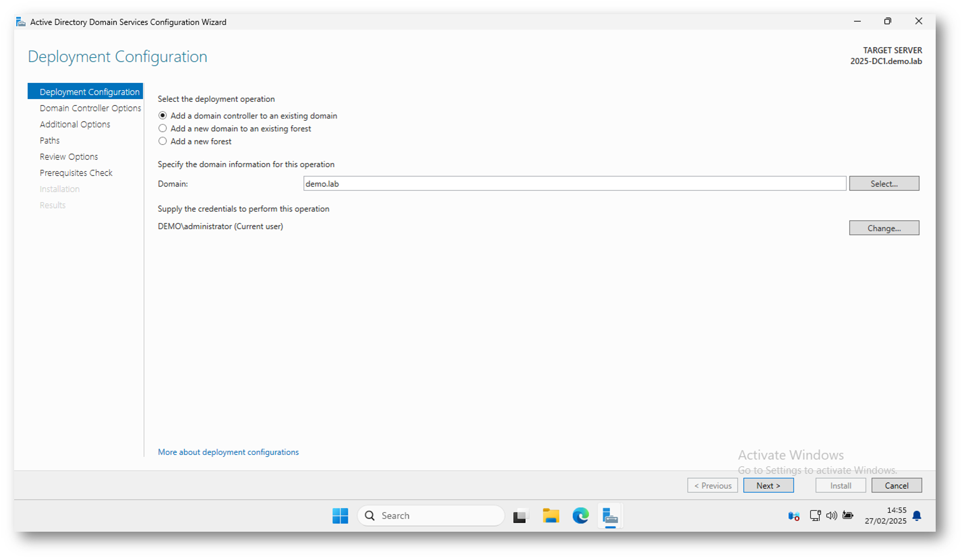Click the volume speaker icon in tray
Viewport: 964px width, 560px height.
pos(831,516)
